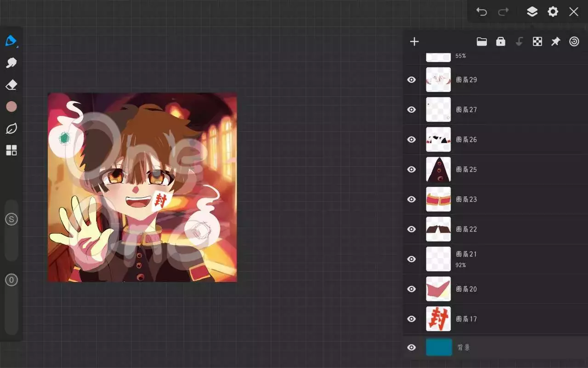The image size is (588, 368).
Task: Select the 图层29 layer thumbnail
Action: coord(439,80)
